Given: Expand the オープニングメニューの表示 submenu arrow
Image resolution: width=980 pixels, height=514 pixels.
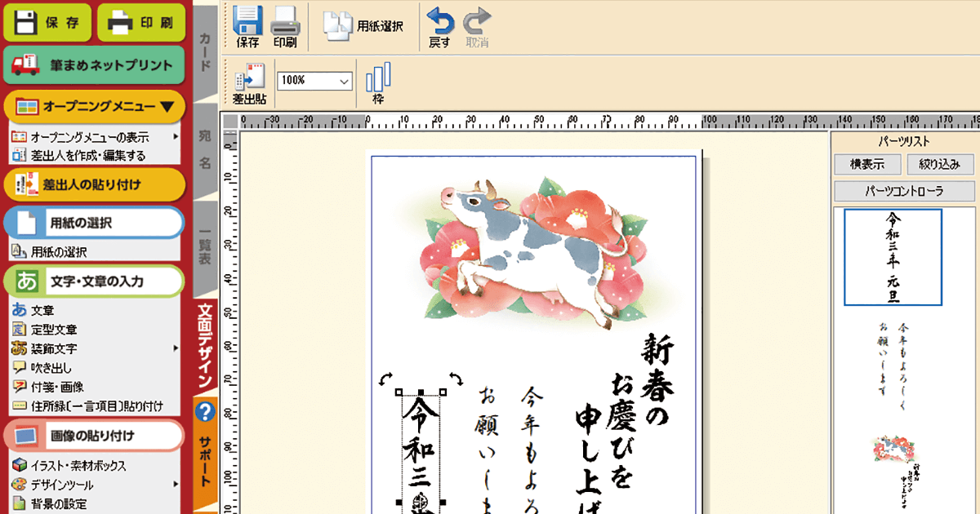Looking at the screenshot, I should click(x=176, y=137).
